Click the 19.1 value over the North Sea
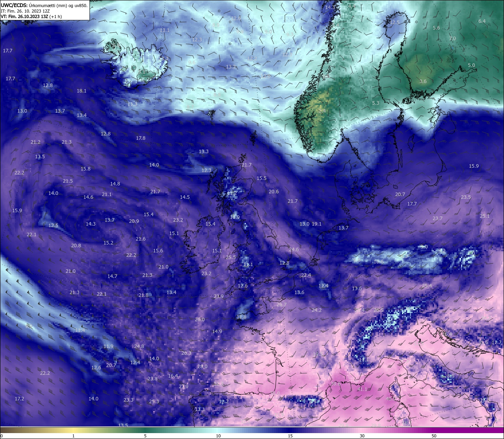 tap(317, 224)
